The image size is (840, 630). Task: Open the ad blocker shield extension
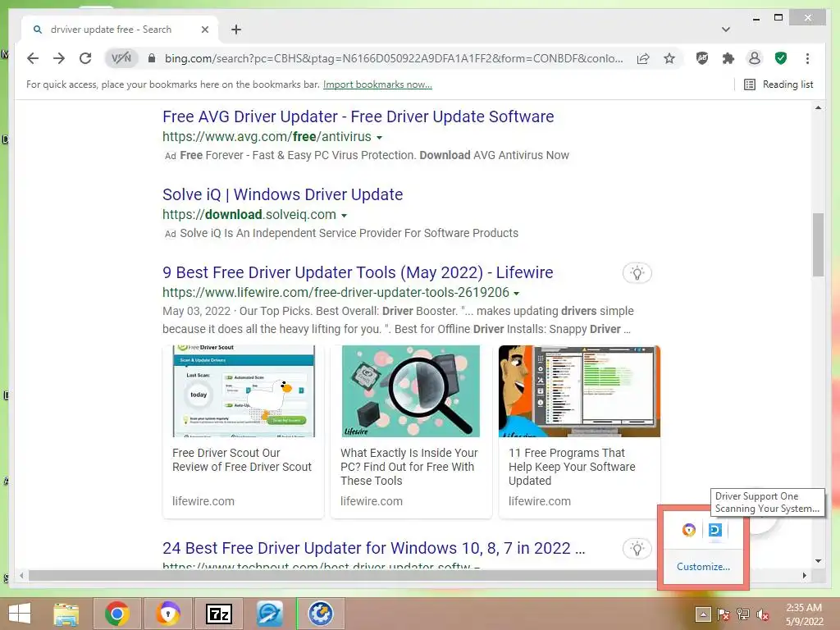[702, 58]
